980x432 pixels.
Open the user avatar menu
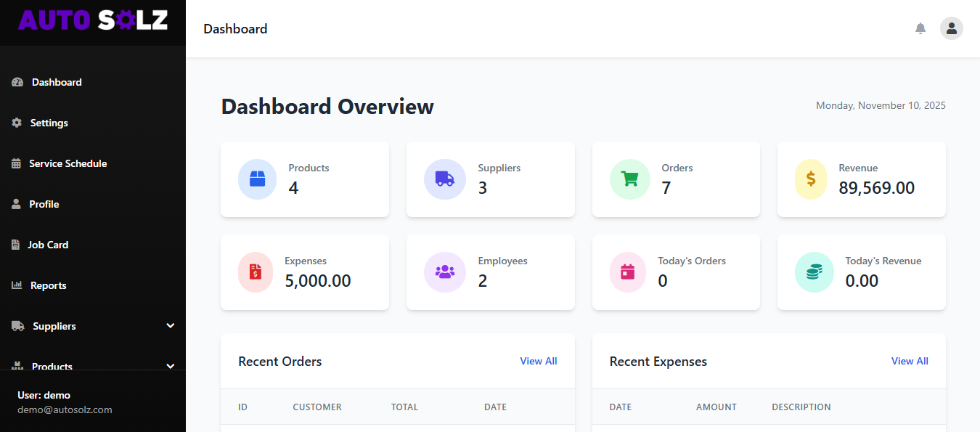point(951,28)
